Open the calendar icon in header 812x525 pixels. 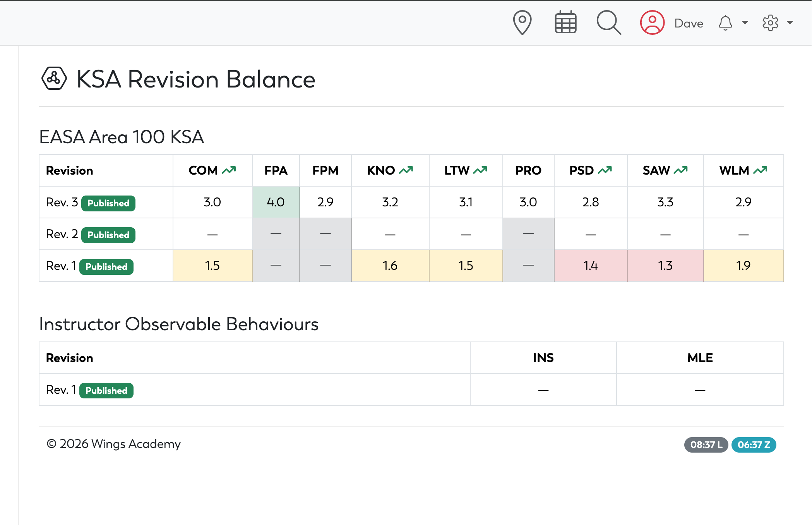[x=565, y=22]
